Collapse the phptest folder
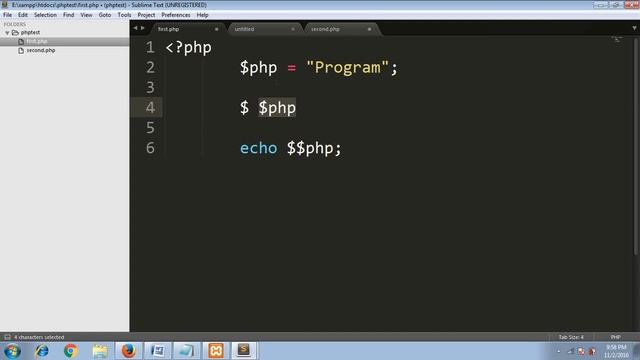 7,32
